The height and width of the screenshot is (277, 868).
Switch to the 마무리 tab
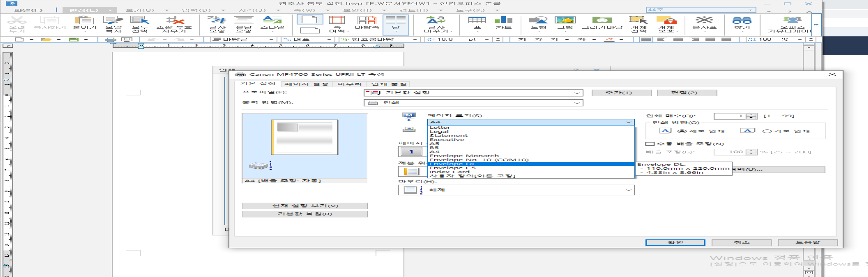(349, 84)
